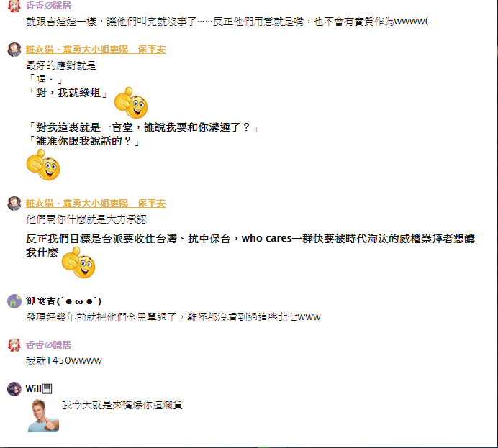Click 香香∅隱居 avatar beside the 我就1450 comment

[x=14, y=345]
